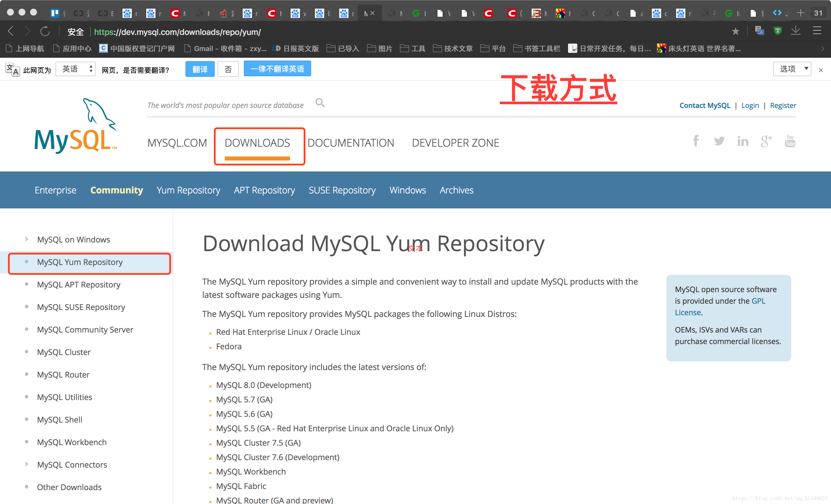Open the MYSQL.COM top navigation tab
831x504 pixels.
coord(177,143)
